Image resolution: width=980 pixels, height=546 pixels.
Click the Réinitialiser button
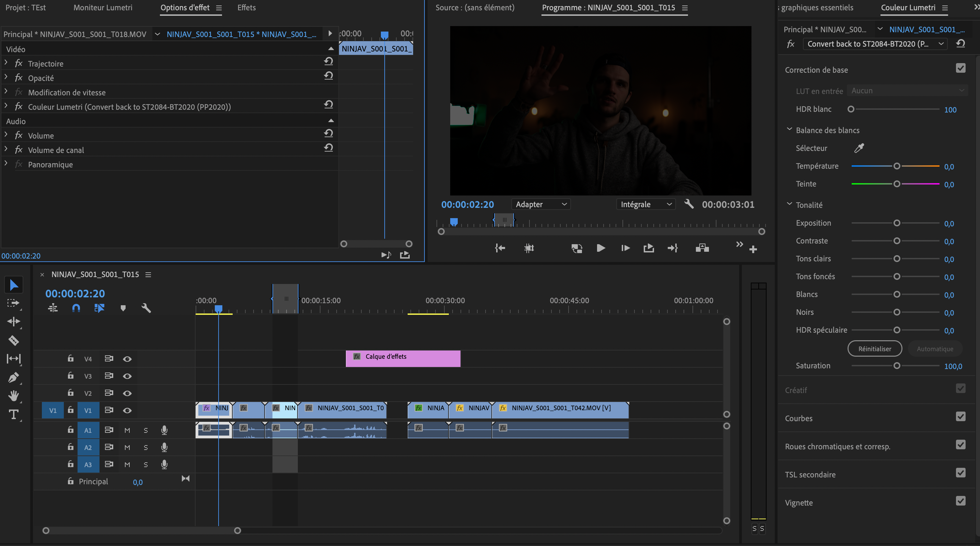pyautogui.click(x=874, y=349)
